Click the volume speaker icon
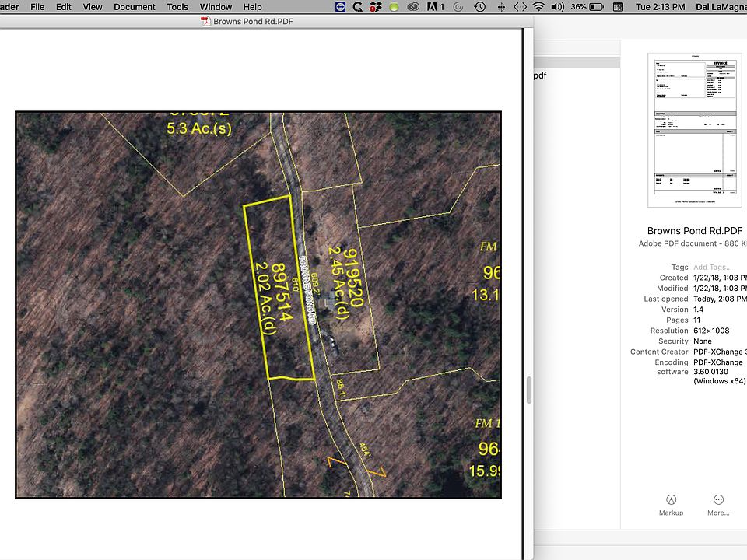The width and height of the screenshot is (747, 560). tap(557, 7)
